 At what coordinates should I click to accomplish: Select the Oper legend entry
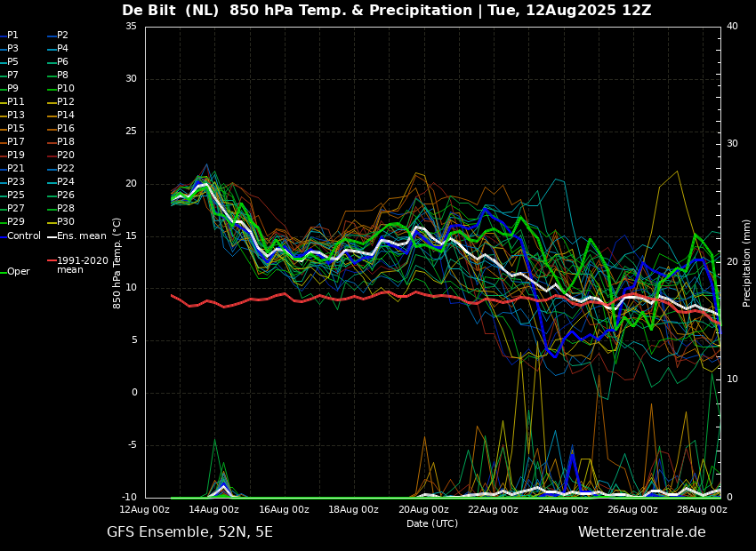tap(19, 272)
